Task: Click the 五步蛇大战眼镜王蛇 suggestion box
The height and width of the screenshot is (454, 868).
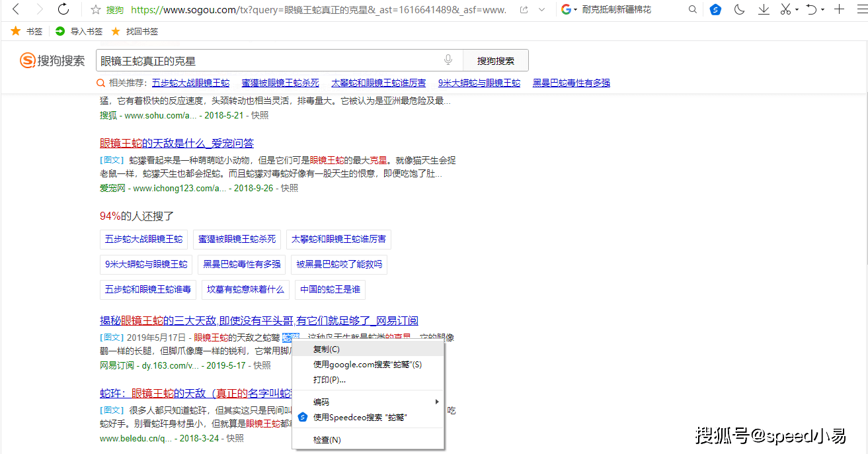Action: (x=143, y=239)
